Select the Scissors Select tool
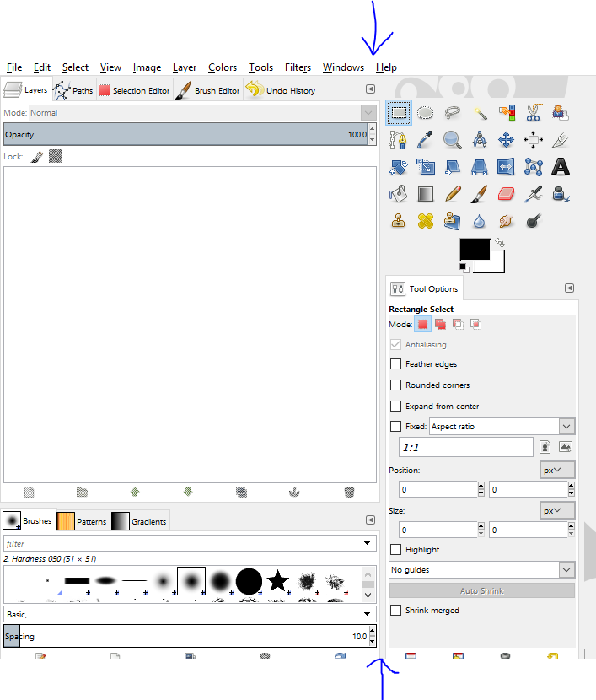The image size is (596, 700). (534, 113)
